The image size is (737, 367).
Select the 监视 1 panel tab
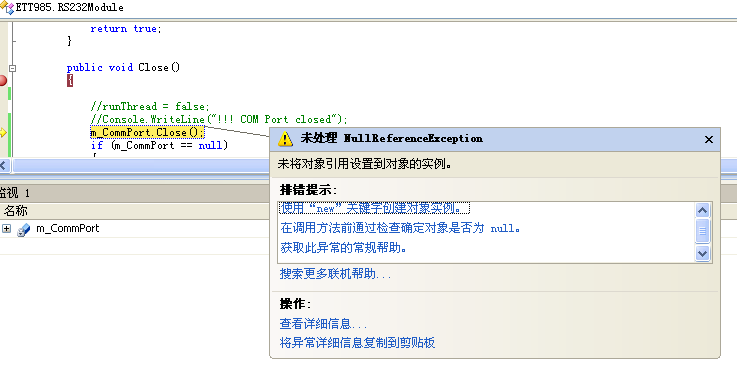coord(15,193)
